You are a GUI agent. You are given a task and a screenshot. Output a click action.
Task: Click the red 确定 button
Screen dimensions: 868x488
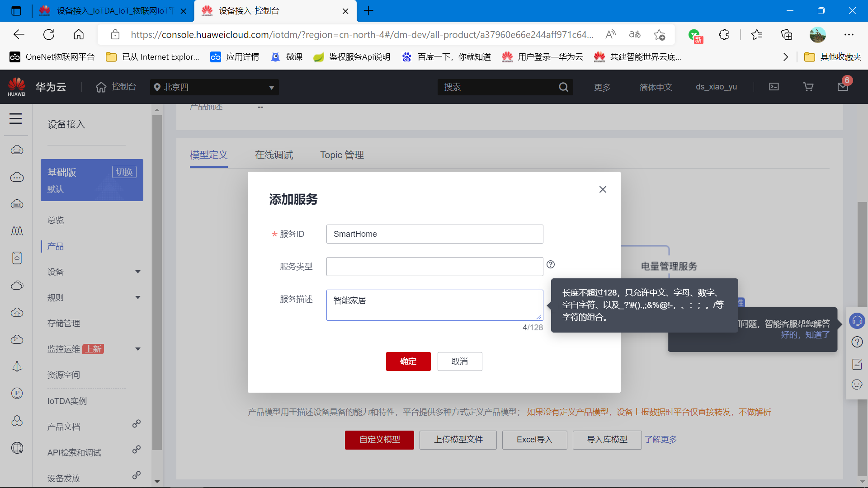(x=408, y=361)
